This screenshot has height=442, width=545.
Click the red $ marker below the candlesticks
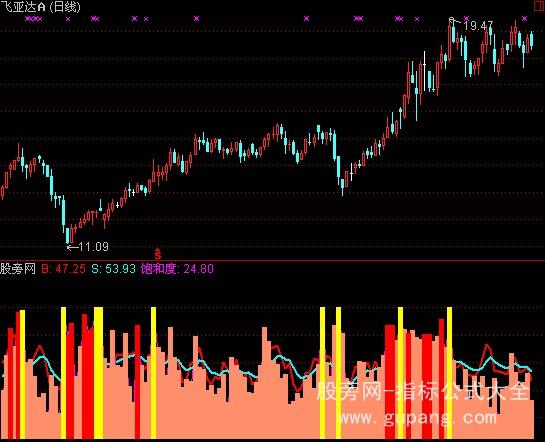[158, 254]
